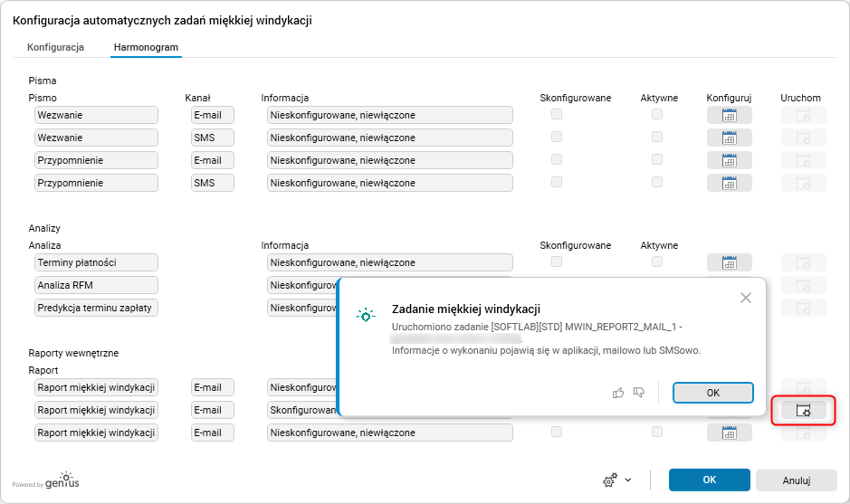Toggle Skonfigurowane checkbox for Wezwanie SMS
The image size is (850, 504).
click(x=557, y=138)
